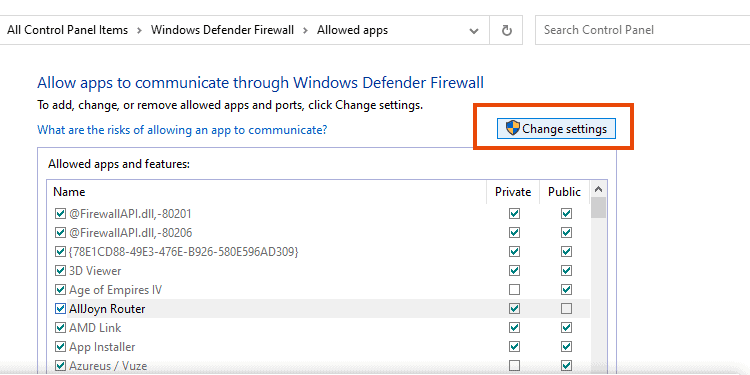Select the Age of Empires IV row text
The image size is (750, 375).
(115, 290)
